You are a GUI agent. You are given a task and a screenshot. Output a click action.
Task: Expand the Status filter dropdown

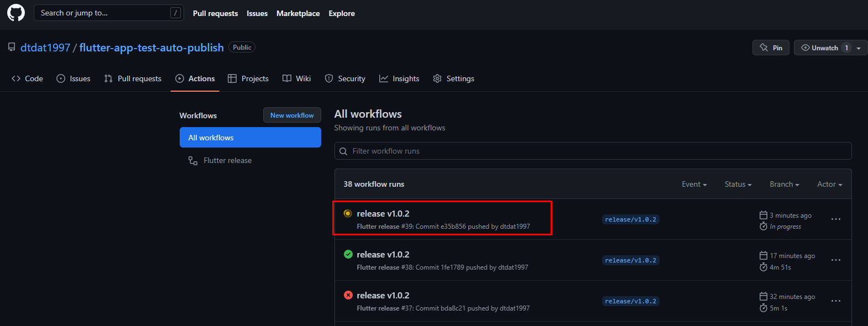pyautogui.click(x=738, y=185)
